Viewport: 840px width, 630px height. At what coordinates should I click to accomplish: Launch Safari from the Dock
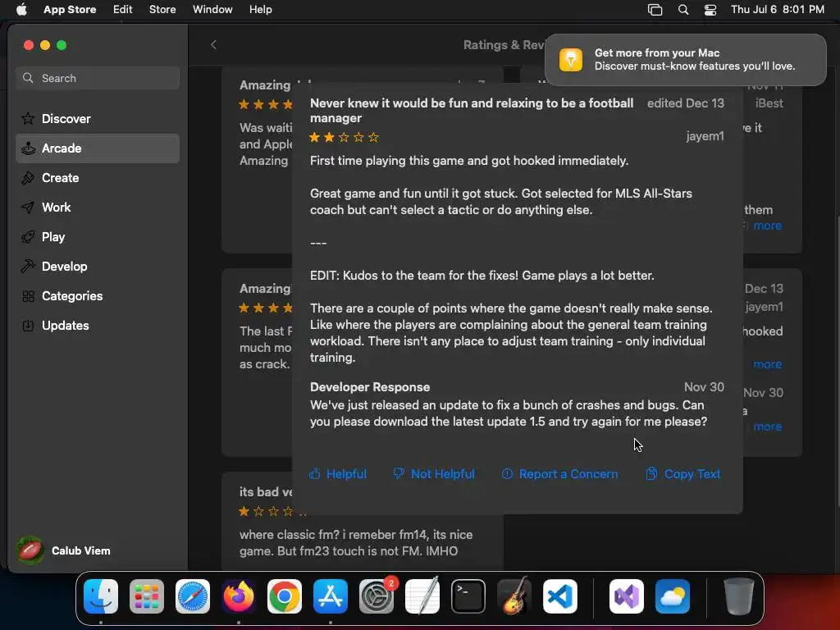point(193,596)
